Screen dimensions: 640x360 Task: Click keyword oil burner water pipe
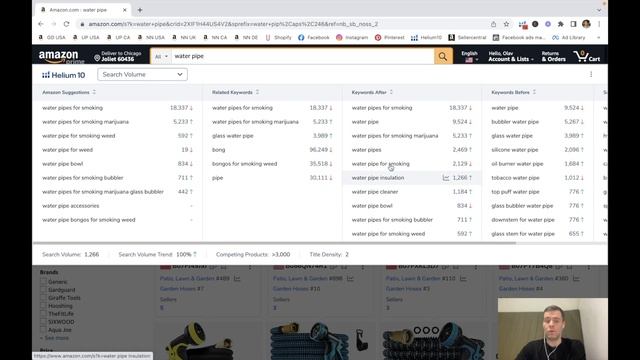(517, 164)
